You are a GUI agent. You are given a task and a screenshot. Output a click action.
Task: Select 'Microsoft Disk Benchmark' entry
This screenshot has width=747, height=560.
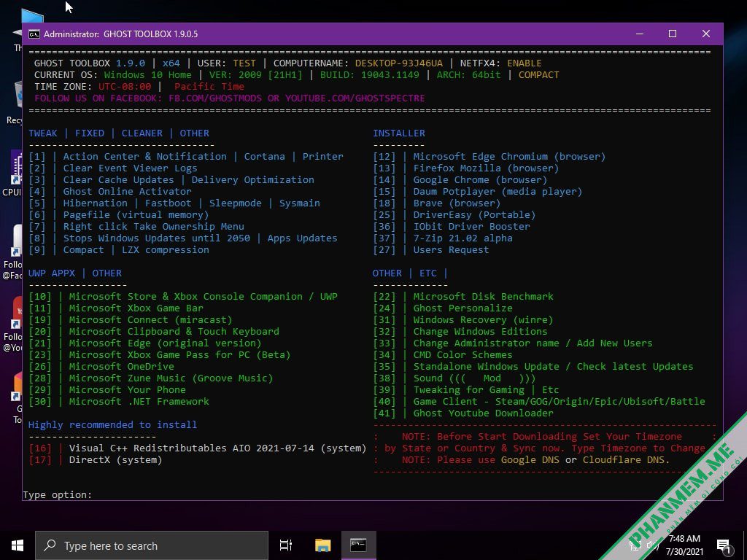click(463, 297)
